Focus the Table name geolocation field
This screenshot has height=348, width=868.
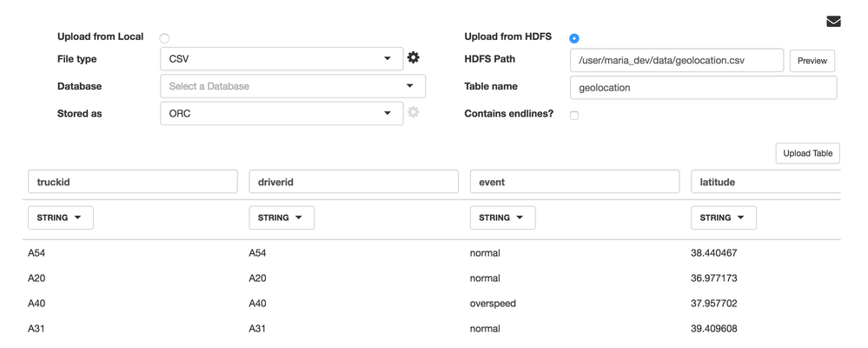click(x=703, y=88)
